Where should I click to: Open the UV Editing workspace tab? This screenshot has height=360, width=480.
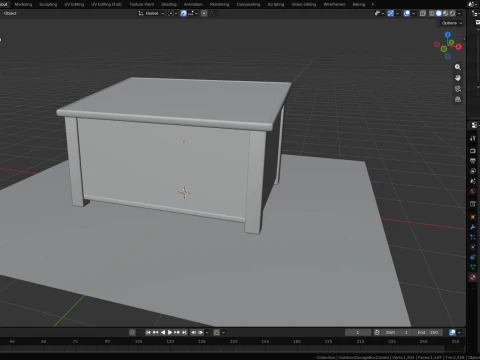[74, 4]
